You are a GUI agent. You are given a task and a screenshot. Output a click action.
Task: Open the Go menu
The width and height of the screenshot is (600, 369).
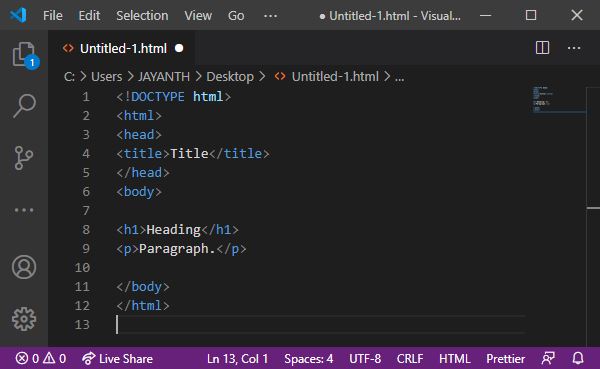236,16
